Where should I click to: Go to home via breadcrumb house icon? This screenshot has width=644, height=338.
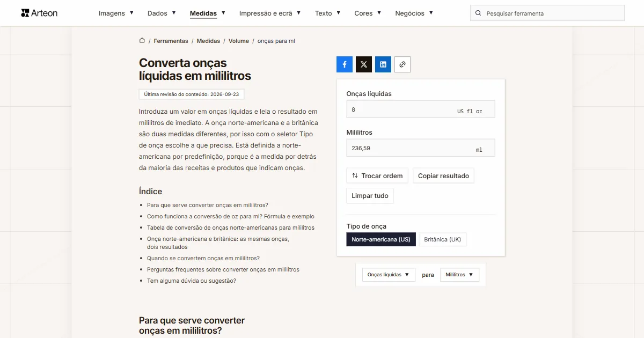[x=142, y=40]
